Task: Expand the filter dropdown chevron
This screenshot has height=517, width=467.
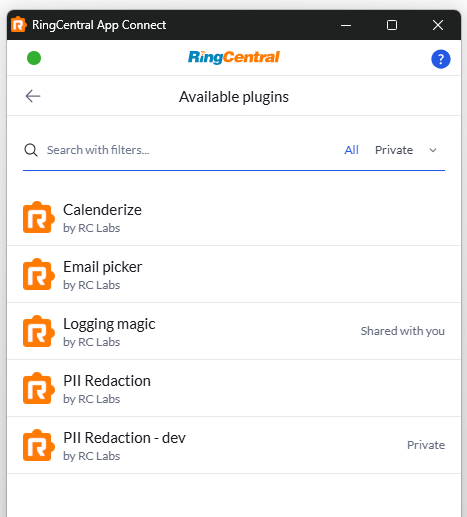Action: (x=433, y=150)
